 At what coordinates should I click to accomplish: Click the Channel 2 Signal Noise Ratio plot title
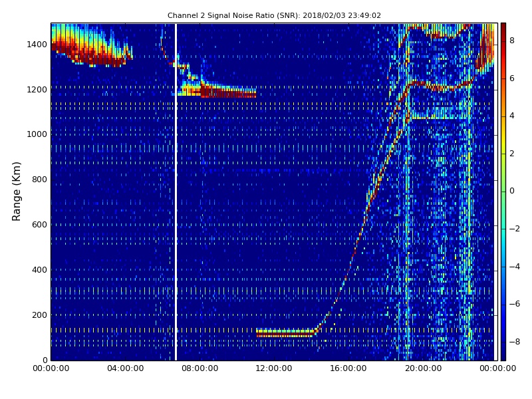274,15
